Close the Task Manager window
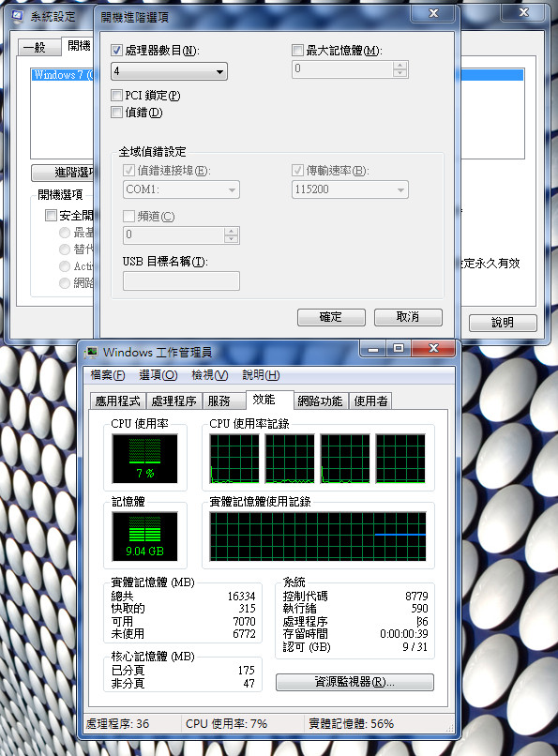 tap(433, 349)
